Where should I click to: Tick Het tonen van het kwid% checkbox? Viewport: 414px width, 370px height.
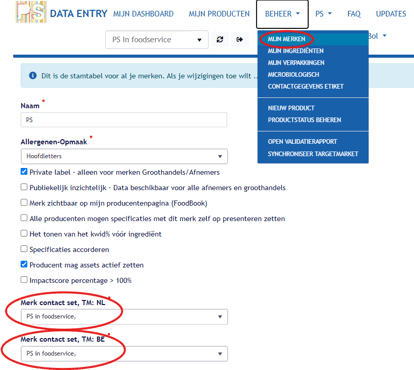point(24,233)
